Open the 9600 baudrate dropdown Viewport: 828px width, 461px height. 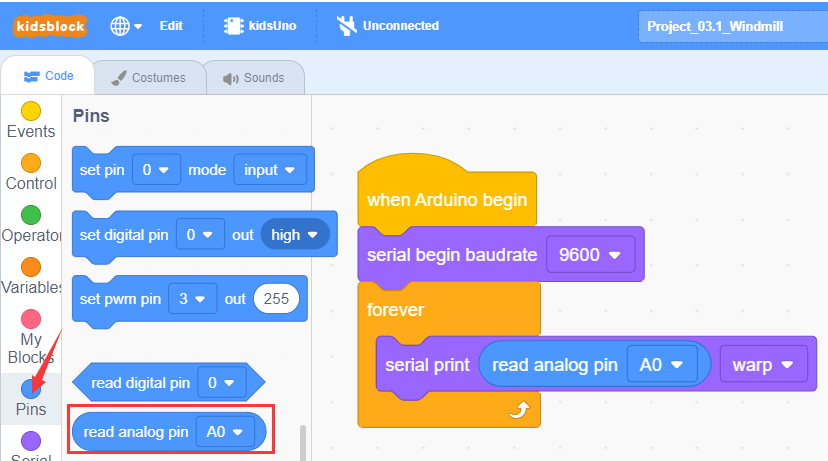pos(590,255)
